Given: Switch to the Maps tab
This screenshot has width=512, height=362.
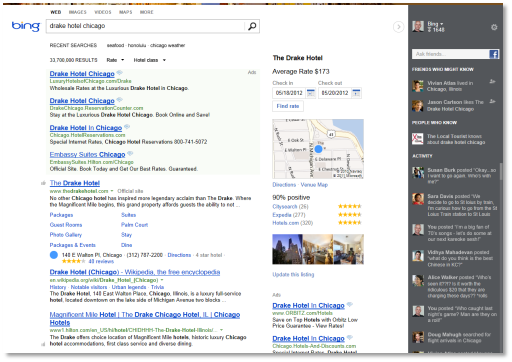Looking at the screenshot, I should coord(126,12).
